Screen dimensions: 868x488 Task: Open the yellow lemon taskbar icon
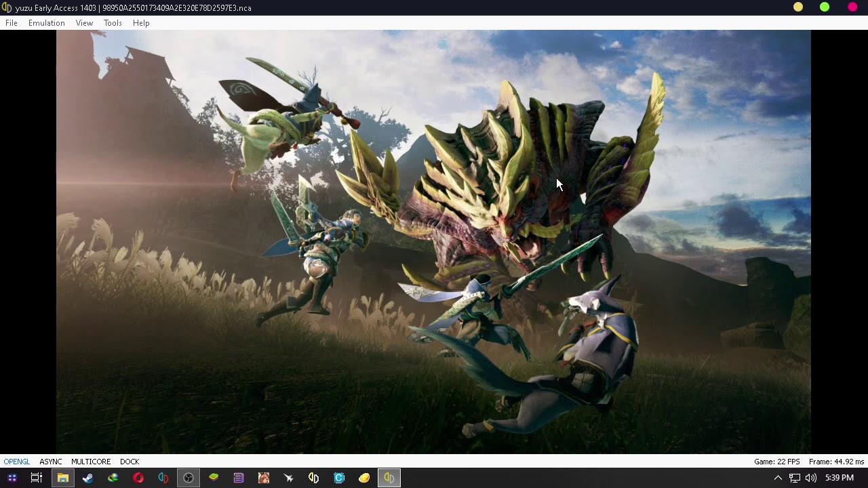click(364, 478)
